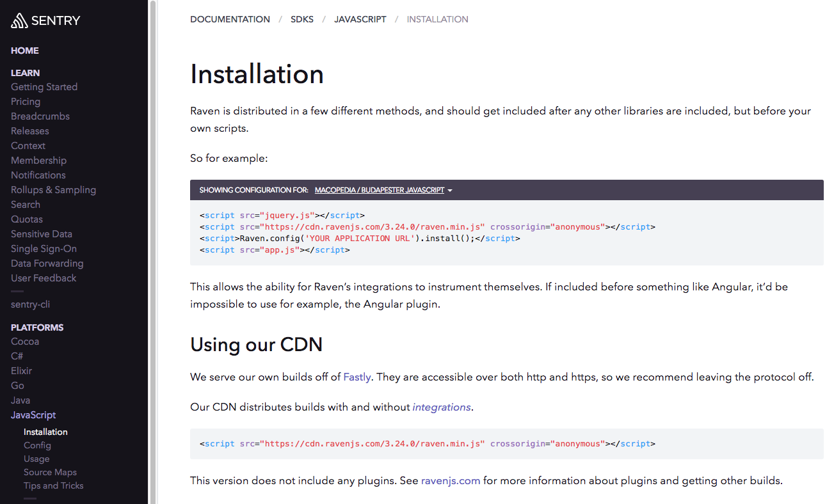This screenshot has height=504, width=834.
Task: Open Tips and Tricks sub-item
Action: coord(54,486)
